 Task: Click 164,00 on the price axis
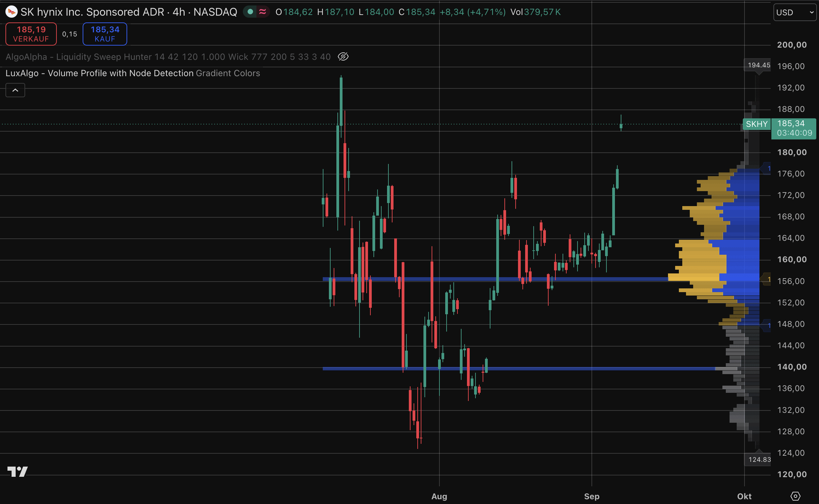point(791,238)
